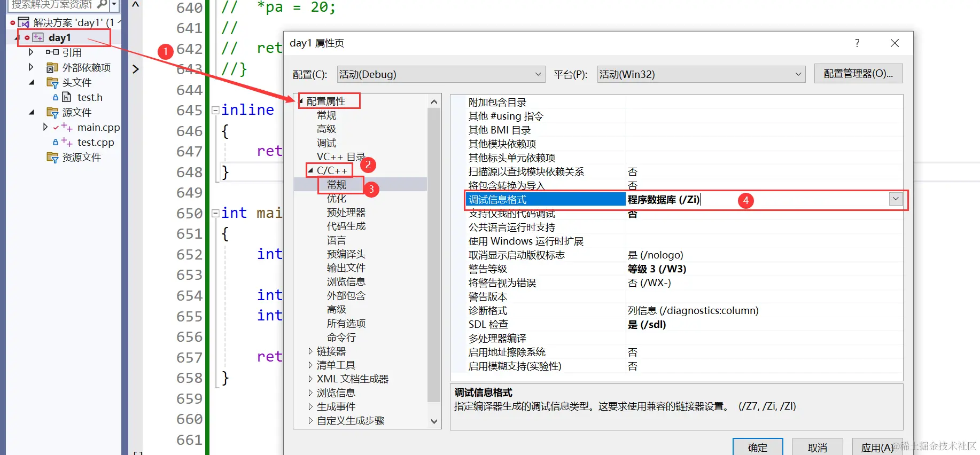Collapse the 配置属性 tree node
The image size is (980, 455).
301,101
